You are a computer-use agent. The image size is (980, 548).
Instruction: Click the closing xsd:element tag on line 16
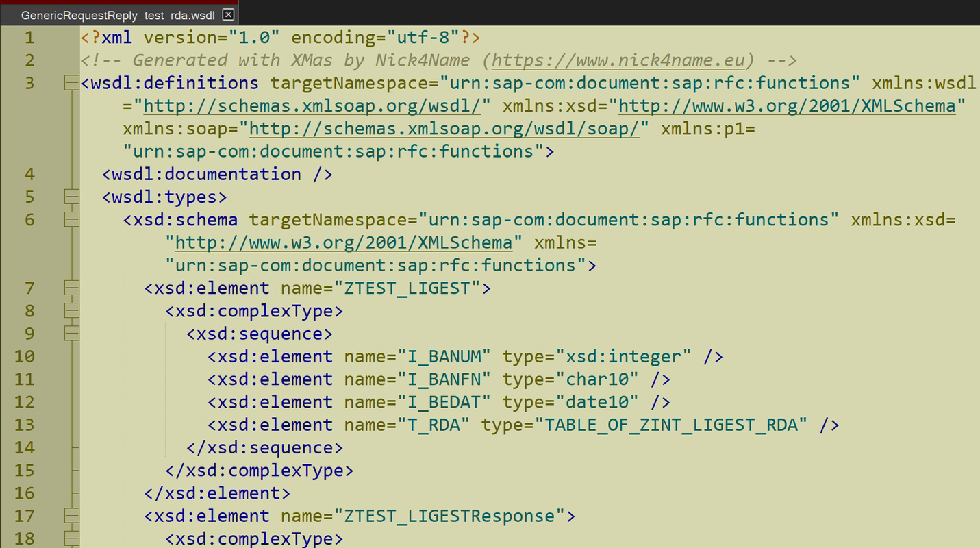[217, 493]
